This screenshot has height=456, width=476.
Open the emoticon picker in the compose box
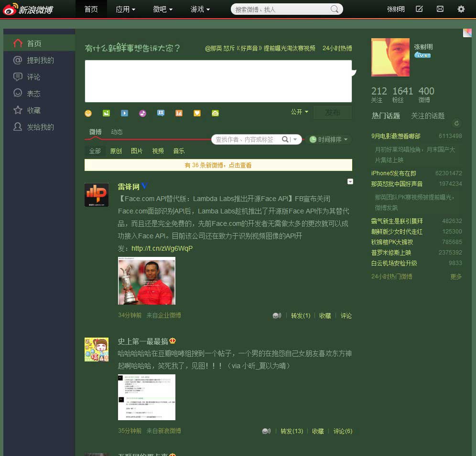pos(88,113)
